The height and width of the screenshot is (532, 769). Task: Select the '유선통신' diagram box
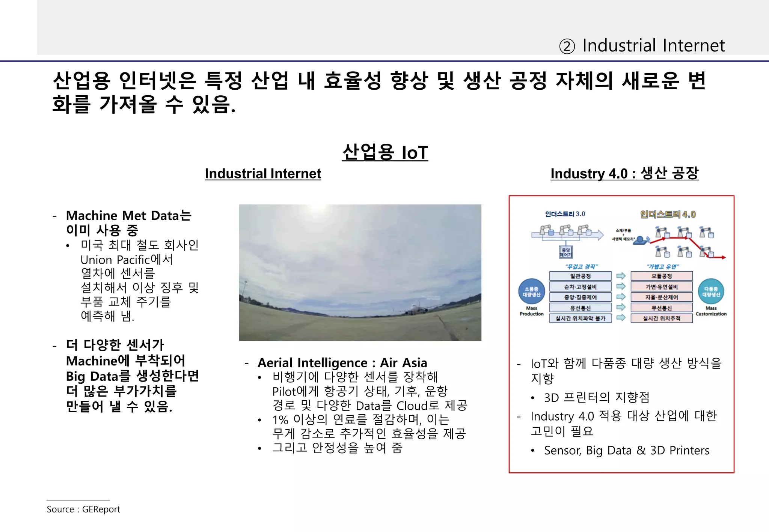[580, 308]
